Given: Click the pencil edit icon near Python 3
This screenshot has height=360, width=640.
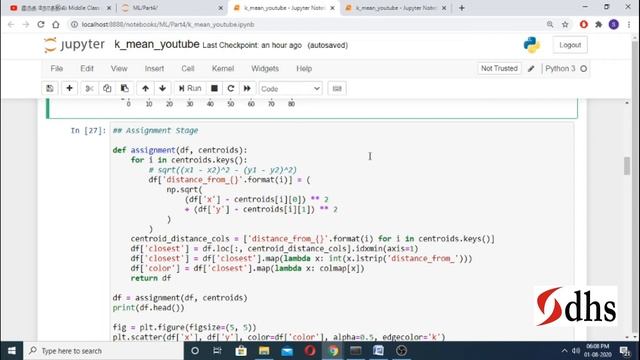Looking at the screenshot, I should click(x=531, y=69).
